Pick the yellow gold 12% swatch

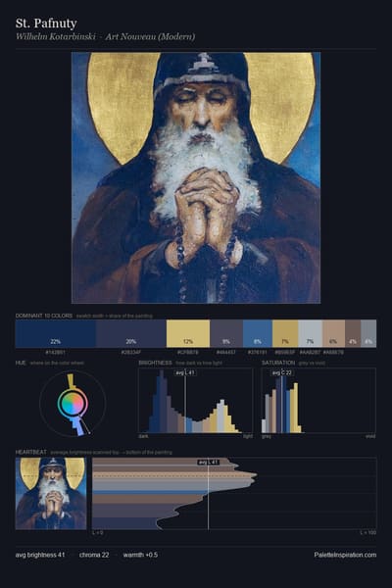tap(188, 333)
